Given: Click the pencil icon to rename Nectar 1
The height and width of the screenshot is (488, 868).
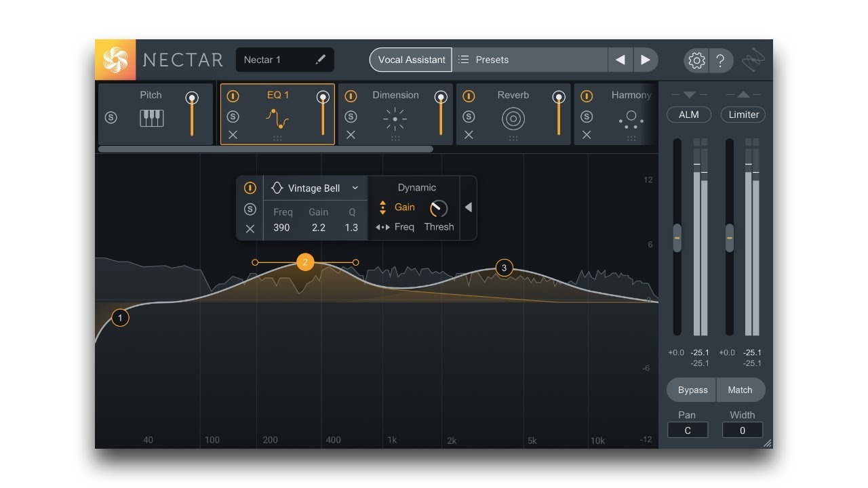Looking at the screenshot, I should click(x=321, y=60).
